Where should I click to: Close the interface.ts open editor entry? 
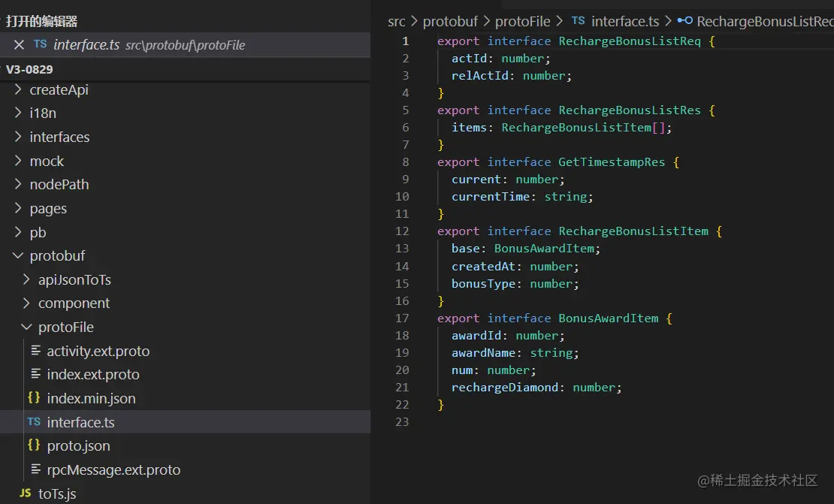click(19, 44)
